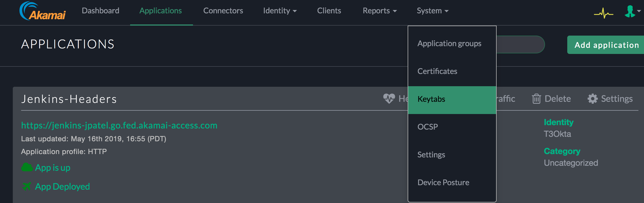Open Settings entry in System menu

(x=452, y=155)
